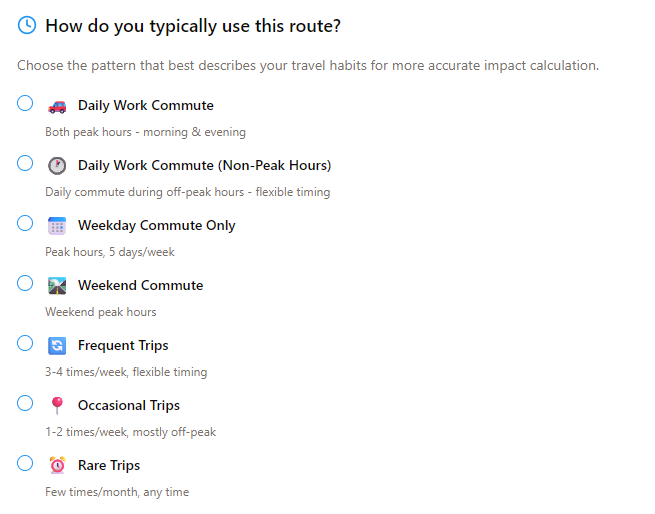Click the calendar icon for Weekday Commute Only
Image resolution: width=655 pixels, height=514 pixels.
click(57, 226)
